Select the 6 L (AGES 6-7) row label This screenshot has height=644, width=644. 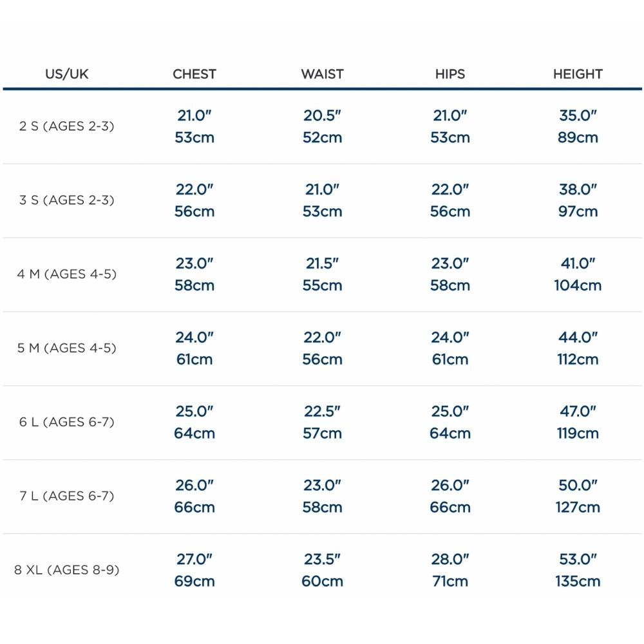[67, 422]
